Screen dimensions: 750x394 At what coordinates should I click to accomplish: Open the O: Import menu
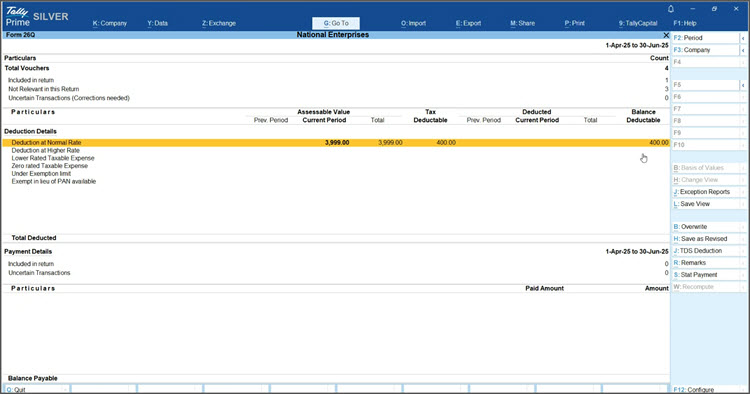click(x=413, y=23)
